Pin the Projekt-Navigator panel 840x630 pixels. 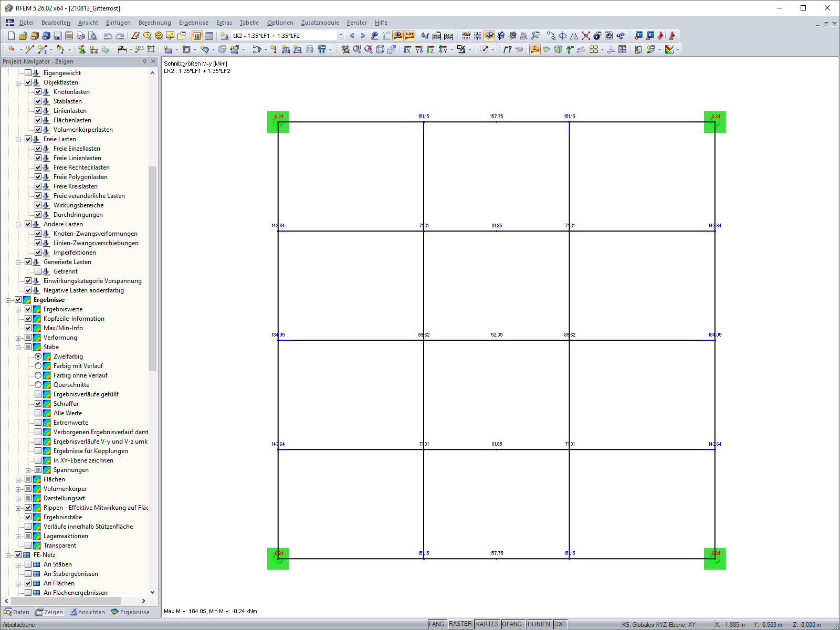[144, 61]
